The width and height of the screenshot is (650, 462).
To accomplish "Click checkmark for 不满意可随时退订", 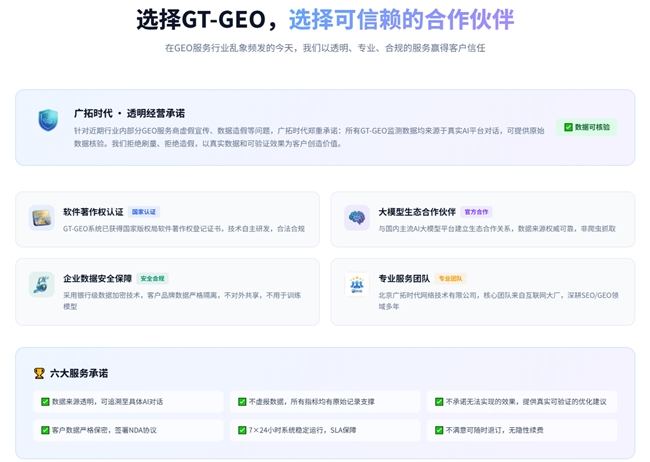I will point(439,430).
